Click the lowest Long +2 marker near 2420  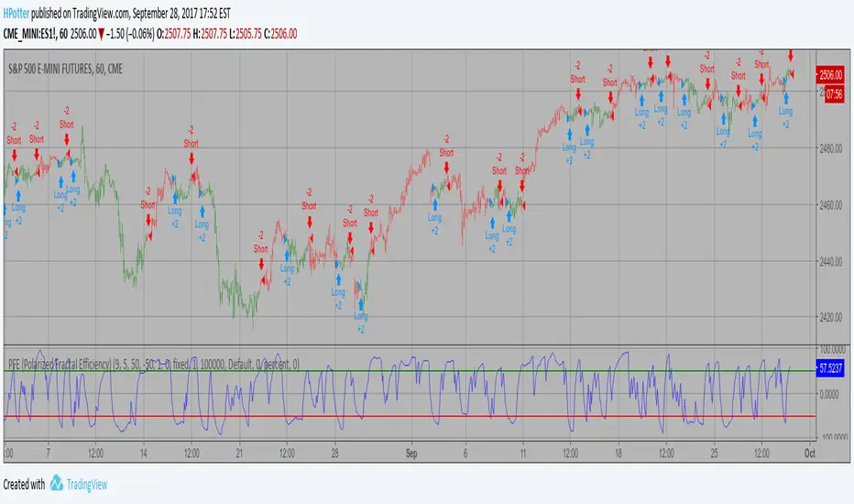point(360,316)
